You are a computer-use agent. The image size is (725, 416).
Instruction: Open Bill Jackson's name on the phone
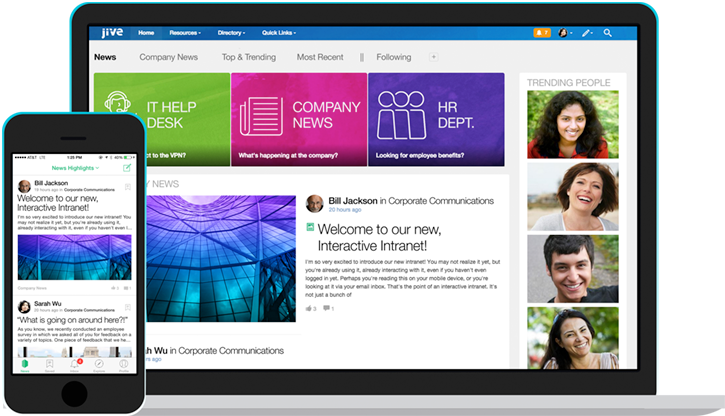51,183
